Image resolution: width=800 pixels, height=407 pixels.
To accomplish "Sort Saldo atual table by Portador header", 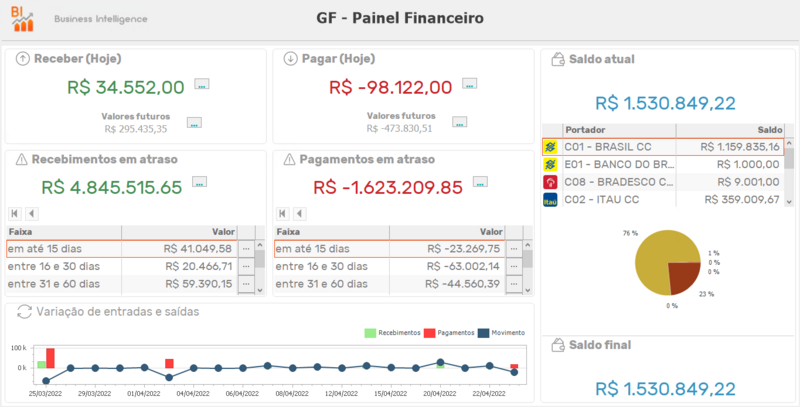I will pyautogui.click(x=616, y=130).
